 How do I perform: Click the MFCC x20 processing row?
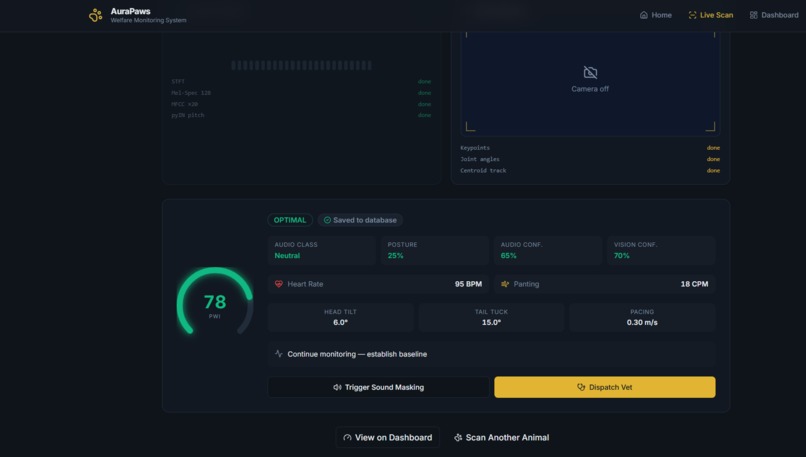click(x=301, y=104)
